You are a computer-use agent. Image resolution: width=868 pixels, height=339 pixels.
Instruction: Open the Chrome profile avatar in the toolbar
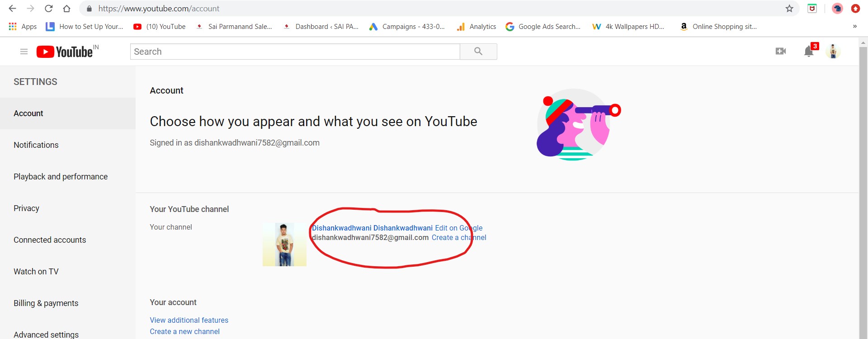click(837, 9)
